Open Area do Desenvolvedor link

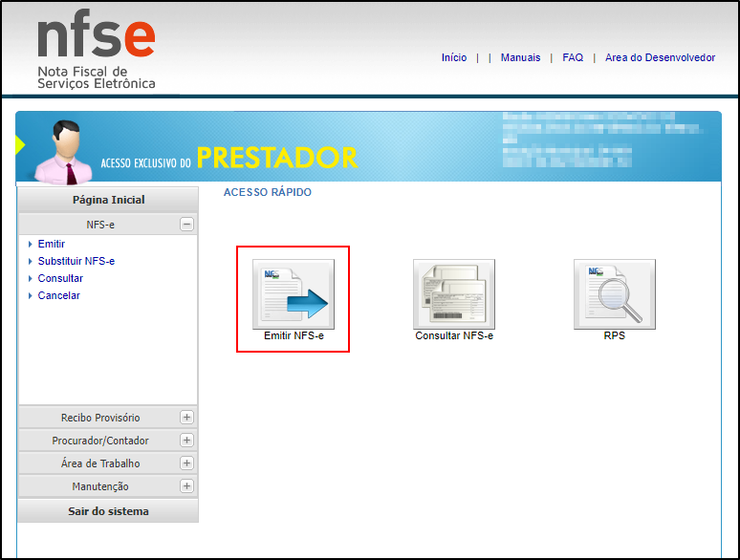click(x=660, y=57)
